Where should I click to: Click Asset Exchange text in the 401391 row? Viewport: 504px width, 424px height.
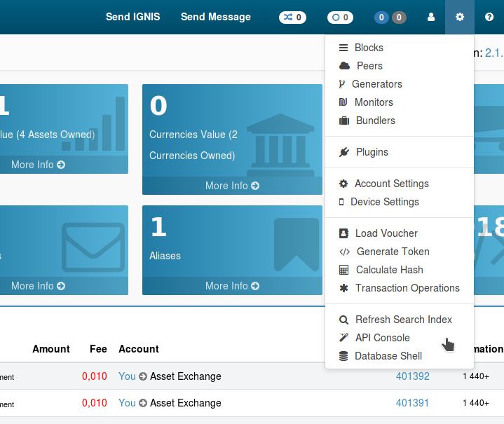(186, 403)
